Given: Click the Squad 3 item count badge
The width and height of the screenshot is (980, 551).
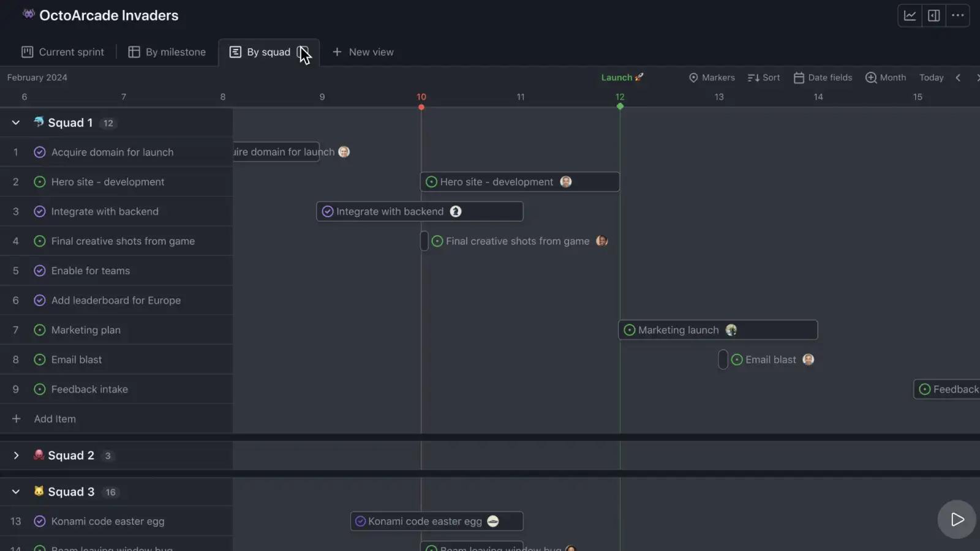Looking at the screenshot, I should (x=110, y=492).
